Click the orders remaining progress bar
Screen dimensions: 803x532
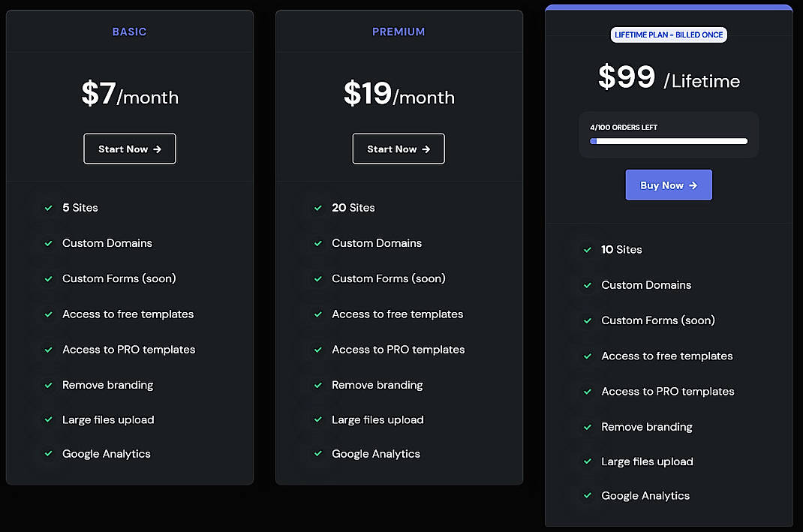point(669,140)
